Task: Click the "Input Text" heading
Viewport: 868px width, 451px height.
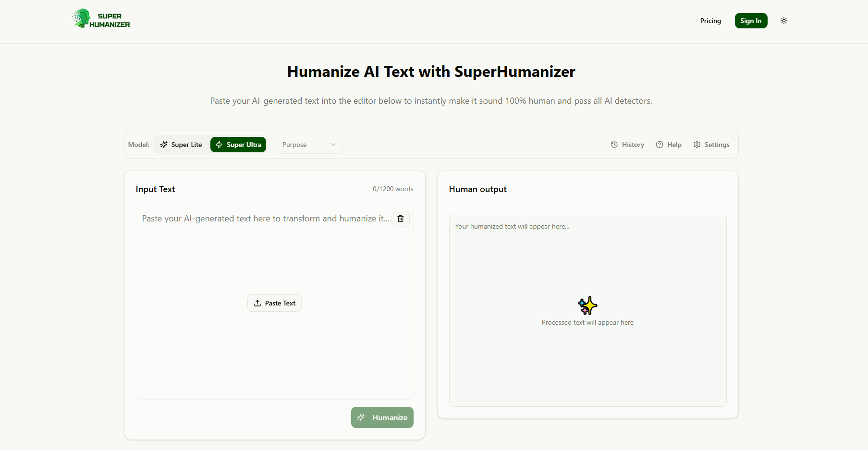Action: point(155,189)
